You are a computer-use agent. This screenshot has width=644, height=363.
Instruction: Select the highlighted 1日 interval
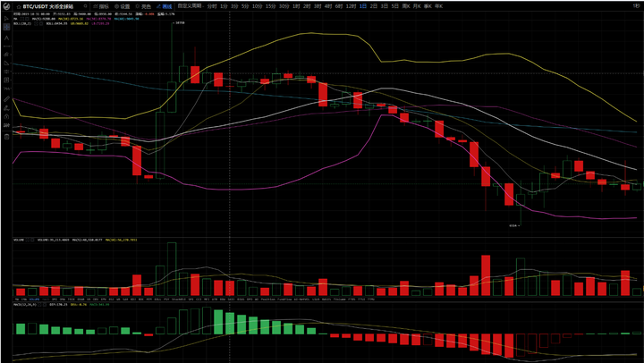(x=363, y=6)
